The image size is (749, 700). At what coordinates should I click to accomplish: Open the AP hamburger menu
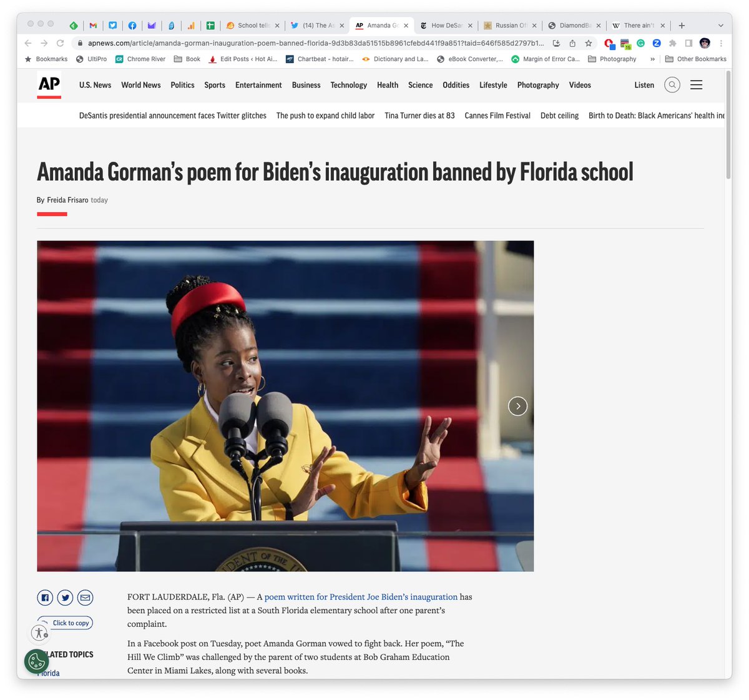(x=697, y=85)
